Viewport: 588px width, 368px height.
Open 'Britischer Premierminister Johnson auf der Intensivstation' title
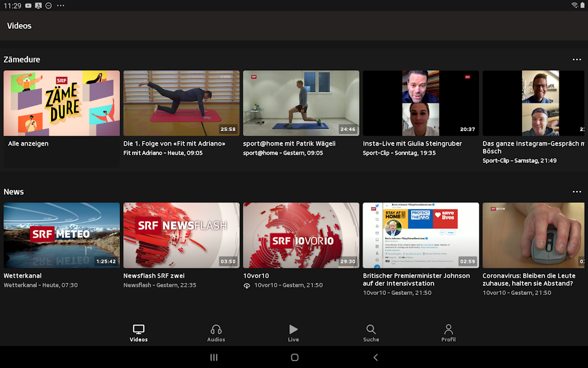point(416,279)
